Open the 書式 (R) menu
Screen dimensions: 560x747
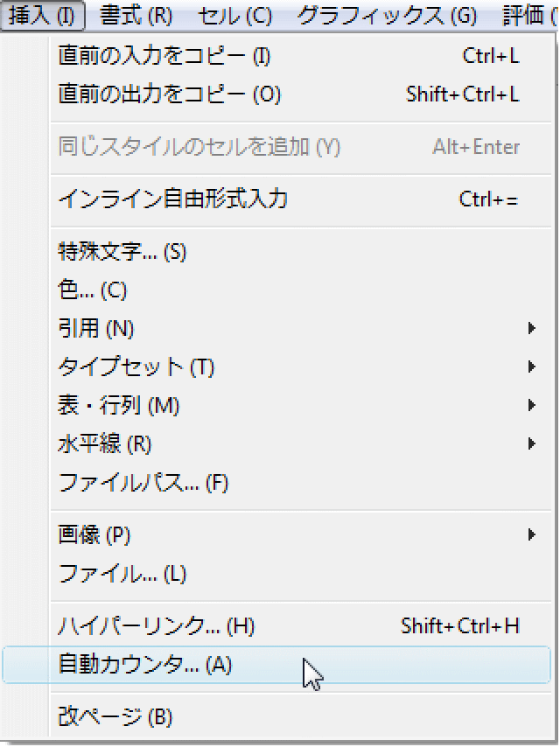pyautogui.click(x=136, y=16)
